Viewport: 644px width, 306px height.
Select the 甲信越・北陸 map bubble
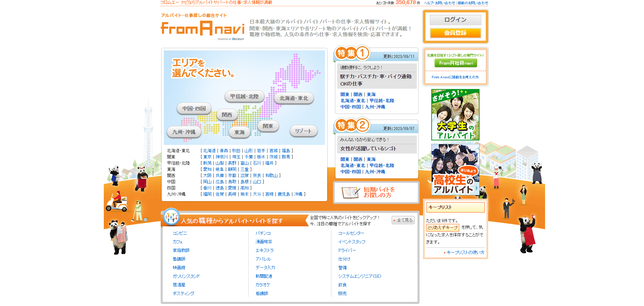tap(244, 97)
